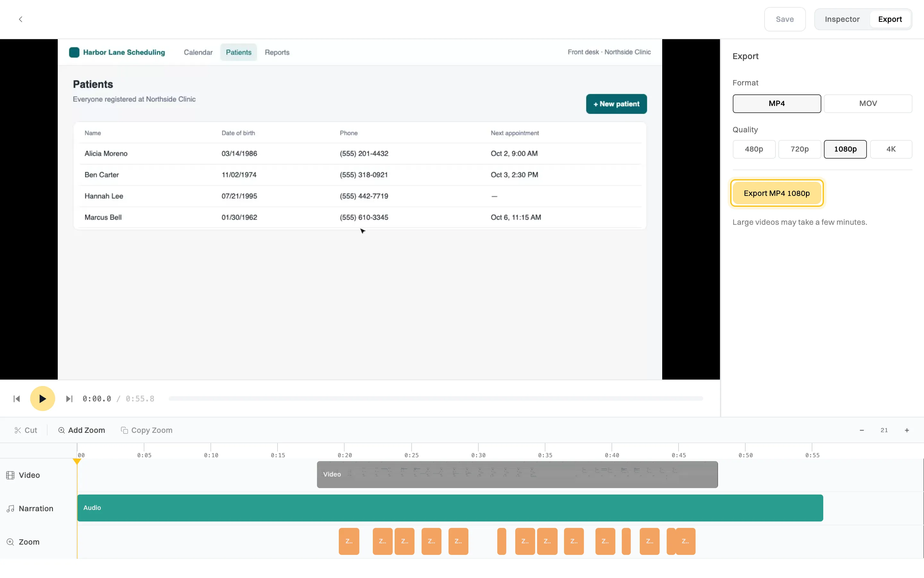Viewport: 924px width, 578px height.
Task: Click the New patient button
Action: click(616, 104)
